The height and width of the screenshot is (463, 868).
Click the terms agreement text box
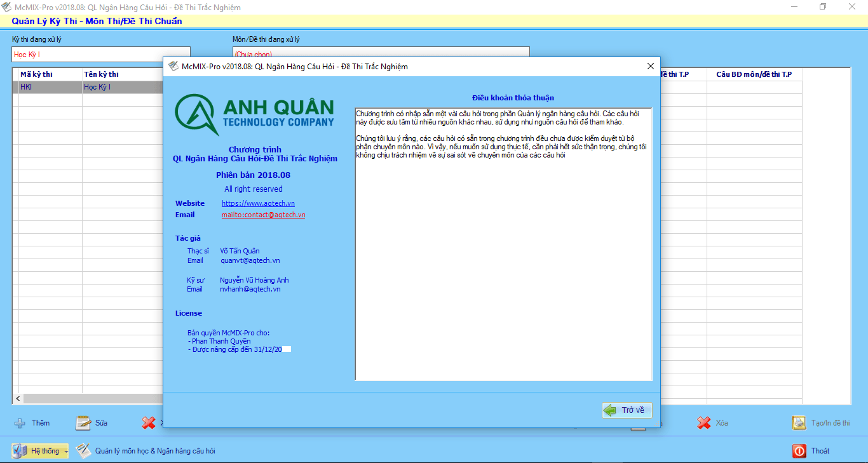(x=503, y=244)
